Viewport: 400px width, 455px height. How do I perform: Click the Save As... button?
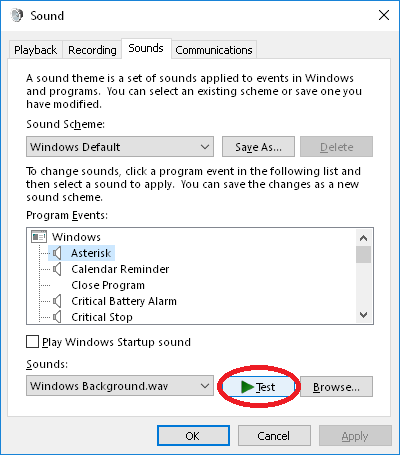(258, 147)
